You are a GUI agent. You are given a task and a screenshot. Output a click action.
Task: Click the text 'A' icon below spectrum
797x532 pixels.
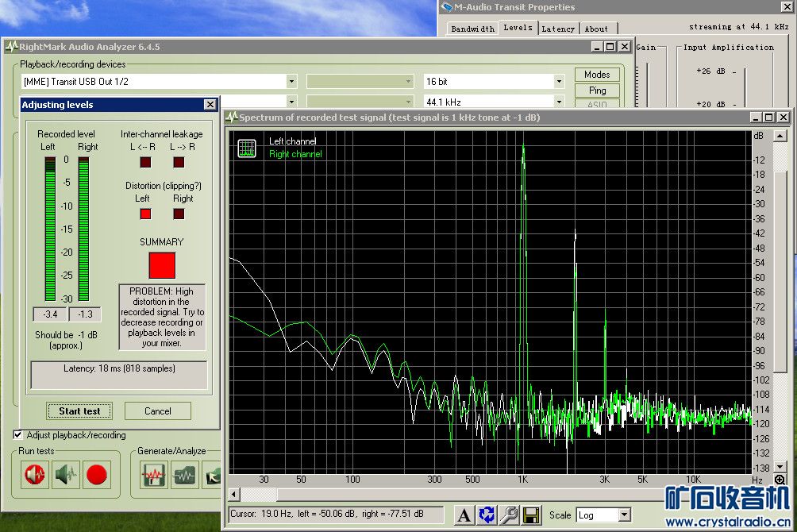coord(464,515)
